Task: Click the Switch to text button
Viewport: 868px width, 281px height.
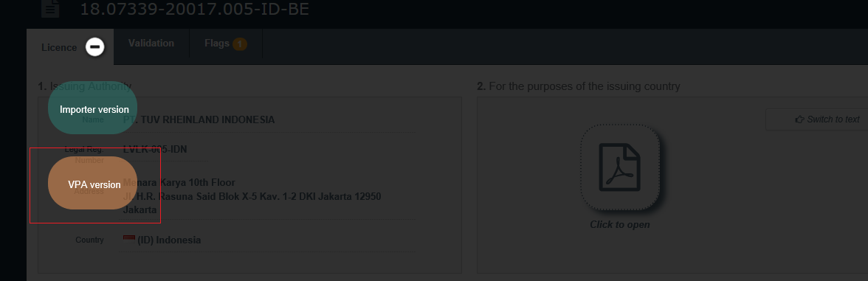Action: click(x=817, y=119)
